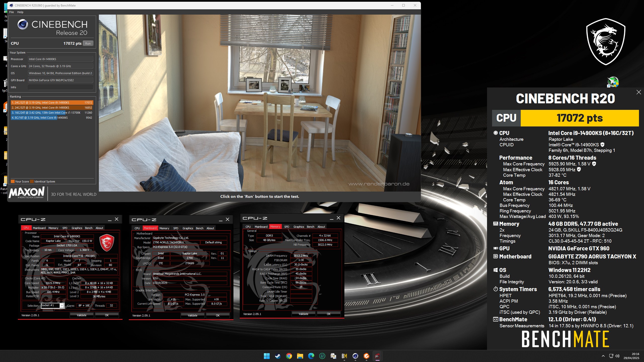
Task: Click the System Timers stopwatch icon
Action: tap(496, 289)
